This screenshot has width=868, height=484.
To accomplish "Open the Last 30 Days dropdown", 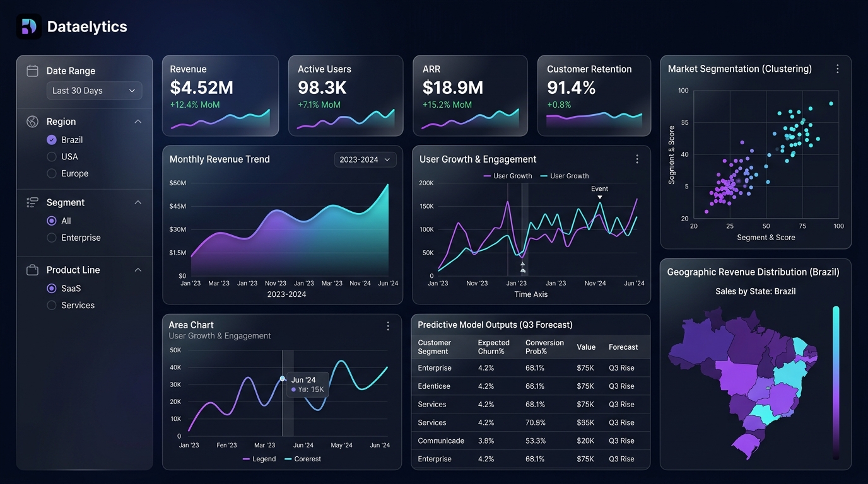I will 94,91.
